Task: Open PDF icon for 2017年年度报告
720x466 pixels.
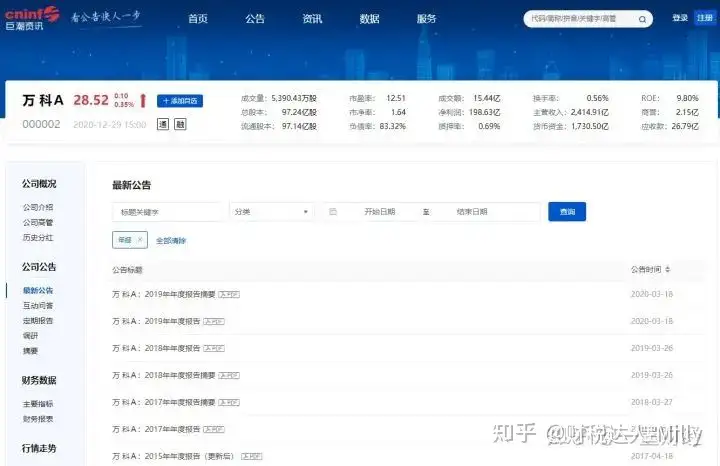Action: click(x=214, y=430)
